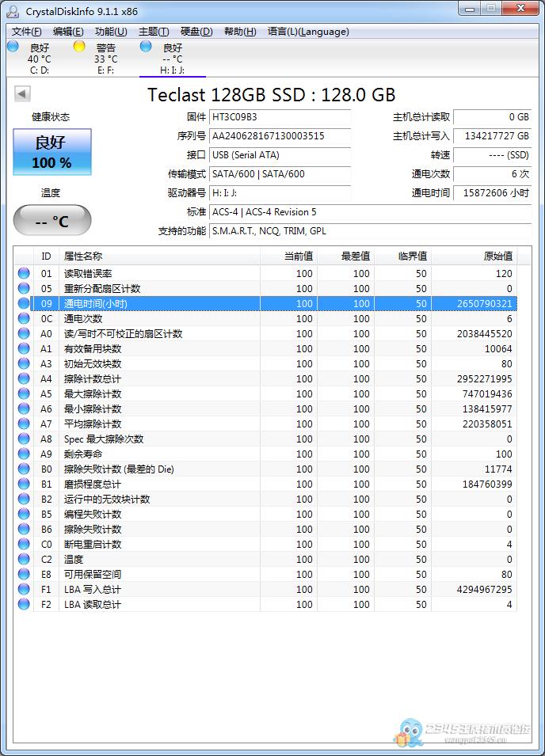Viewport: 545px width, 756px height.
Task: Click the serial number field AA240628167130003515
Action: click(280, 136)
